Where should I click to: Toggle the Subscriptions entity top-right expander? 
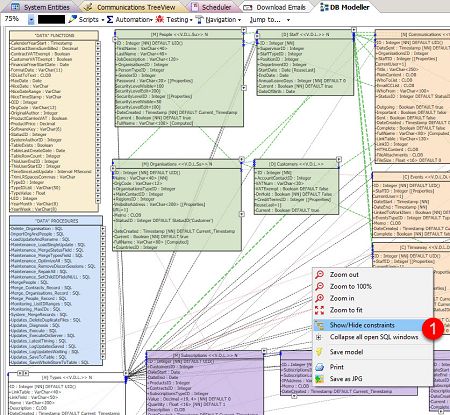coord(264,351)
